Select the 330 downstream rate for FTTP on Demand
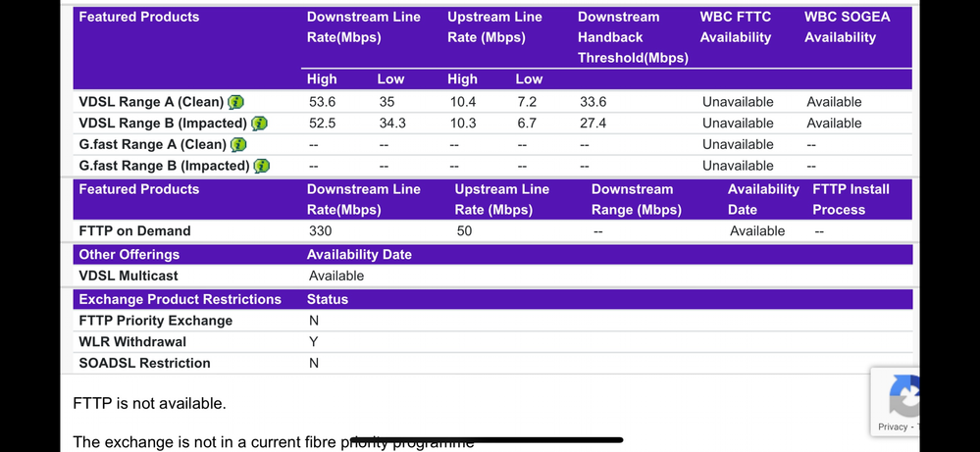The width and height of the screenshot is (980, 452). click(x=321, y=231)
